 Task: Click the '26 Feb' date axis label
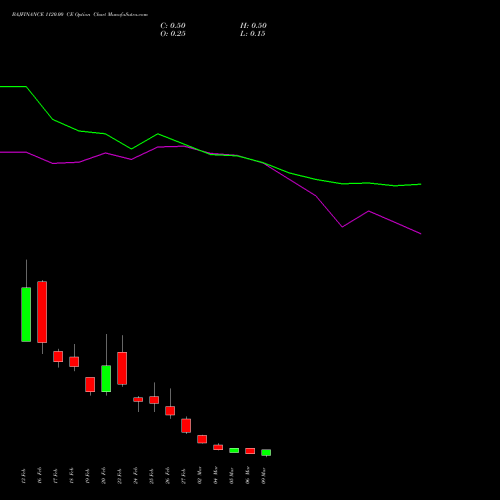tap(167, 476)
